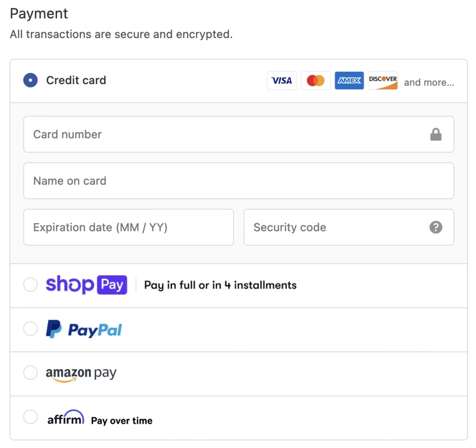The image size is (476, 448).
Task: Click the padlock icon in Card number
Action: click(436, 135)
